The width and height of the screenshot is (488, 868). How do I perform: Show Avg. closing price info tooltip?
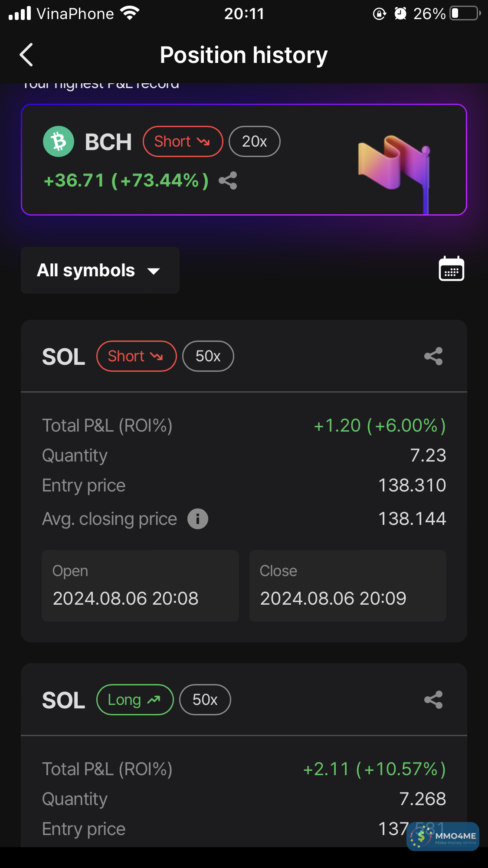click(x=198, y=519)
